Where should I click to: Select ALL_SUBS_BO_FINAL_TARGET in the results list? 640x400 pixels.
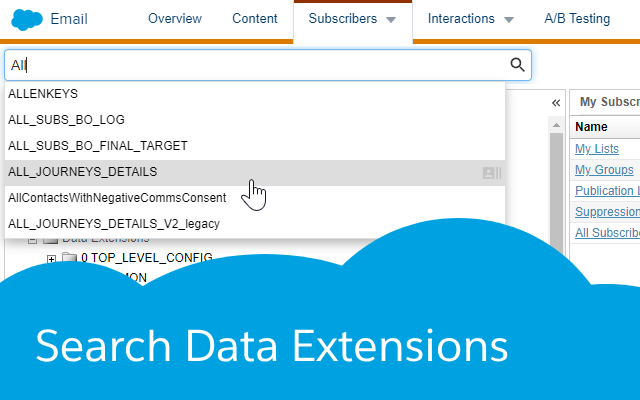(97, 146)
